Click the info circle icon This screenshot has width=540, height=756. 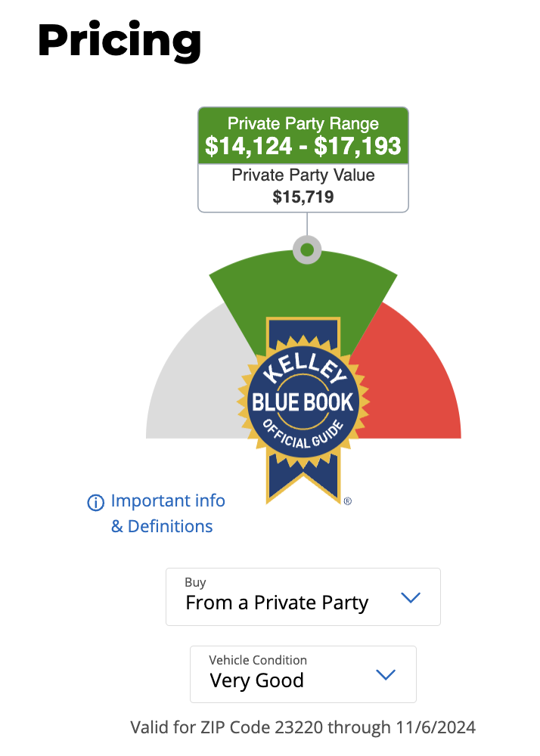pyautogui.click(x=95, y=503)
